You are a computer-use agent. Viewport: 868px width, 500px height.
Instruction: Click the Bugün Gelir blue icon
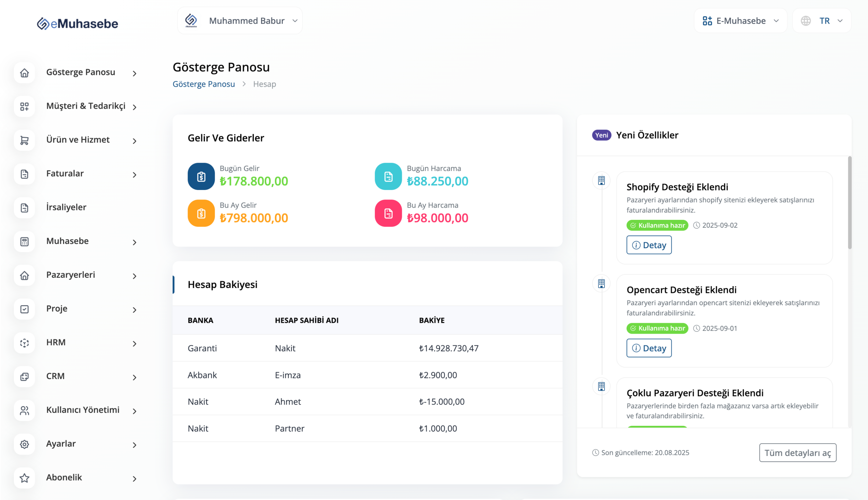coord(201,176)
